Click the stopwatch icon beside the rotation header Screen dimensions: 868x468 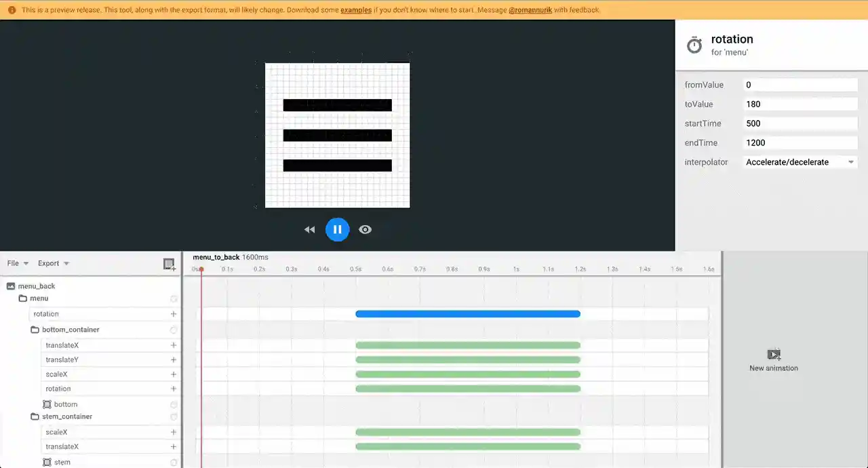pos(694,44)
